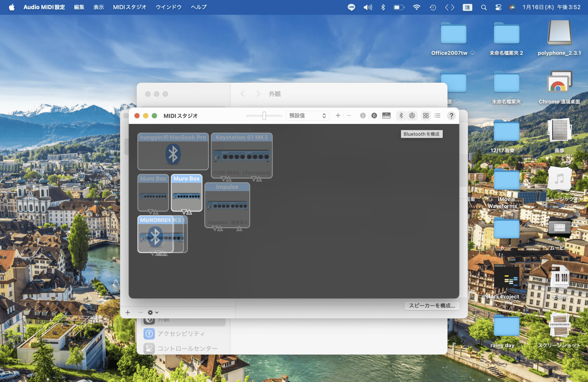Toggle the input source indicator in menu bar
Viewport: 588px width, 382px height.
pos(467,7)
